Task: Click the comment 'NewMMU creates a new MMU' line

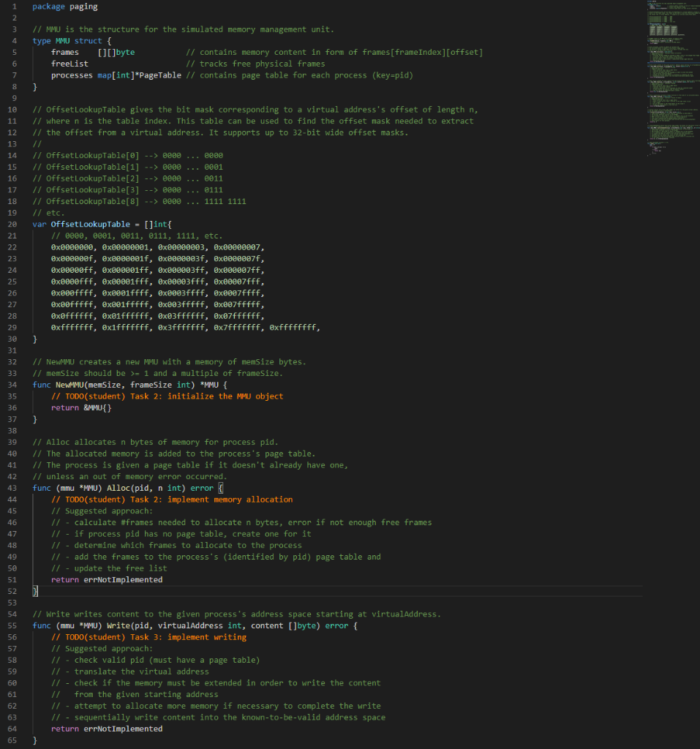Action: [x=169, y=361]
